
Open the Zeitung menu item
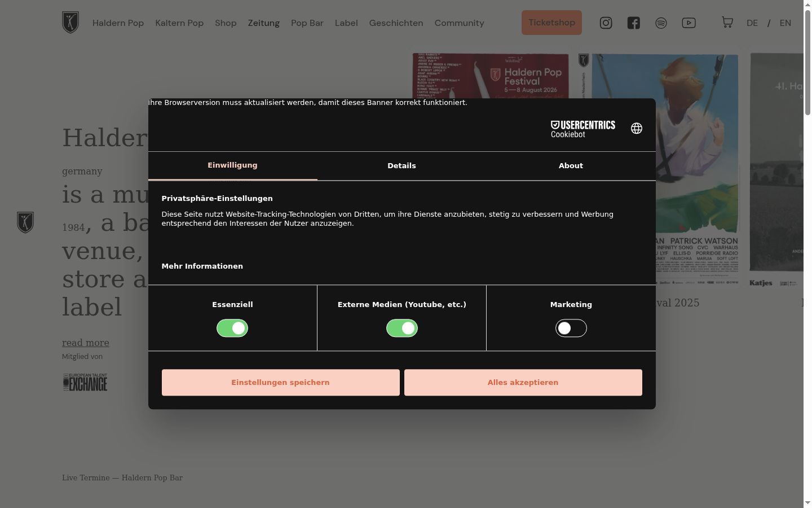coord(264,23)
